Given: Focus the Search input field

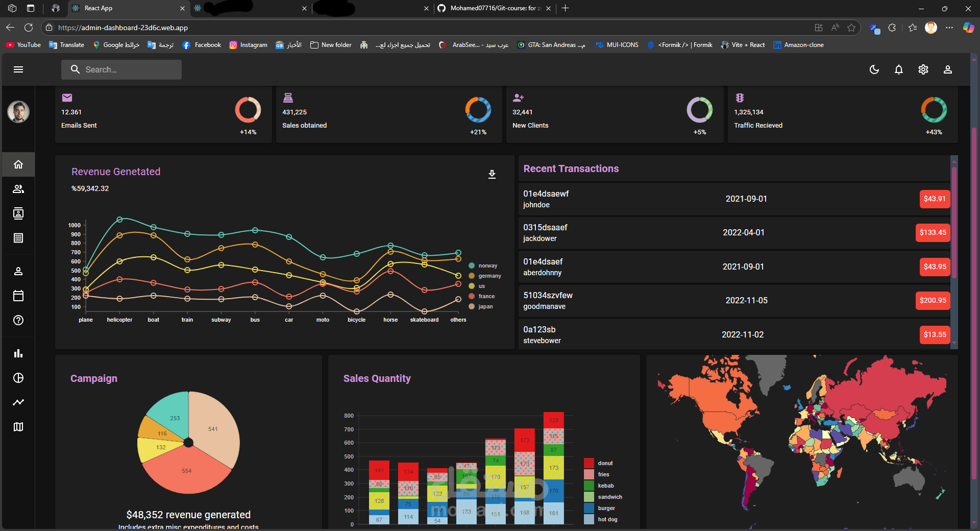Looking at the screenshot, I should click(121, 69).
